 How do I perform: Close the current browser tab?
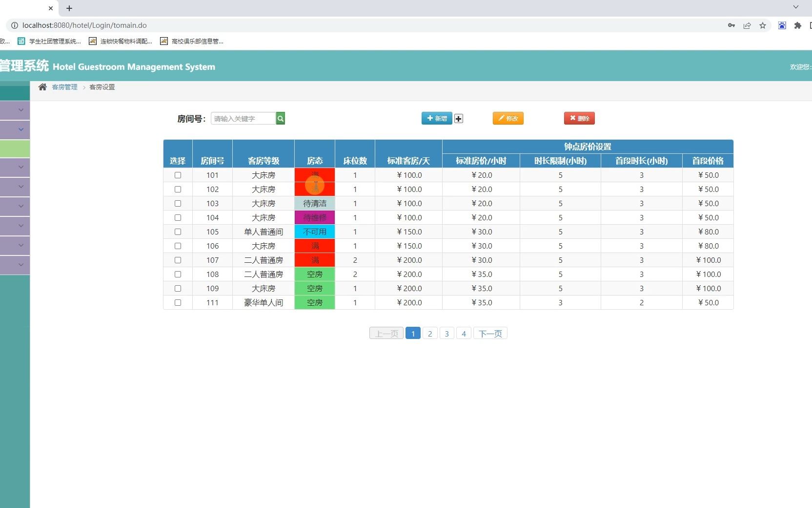51,8
